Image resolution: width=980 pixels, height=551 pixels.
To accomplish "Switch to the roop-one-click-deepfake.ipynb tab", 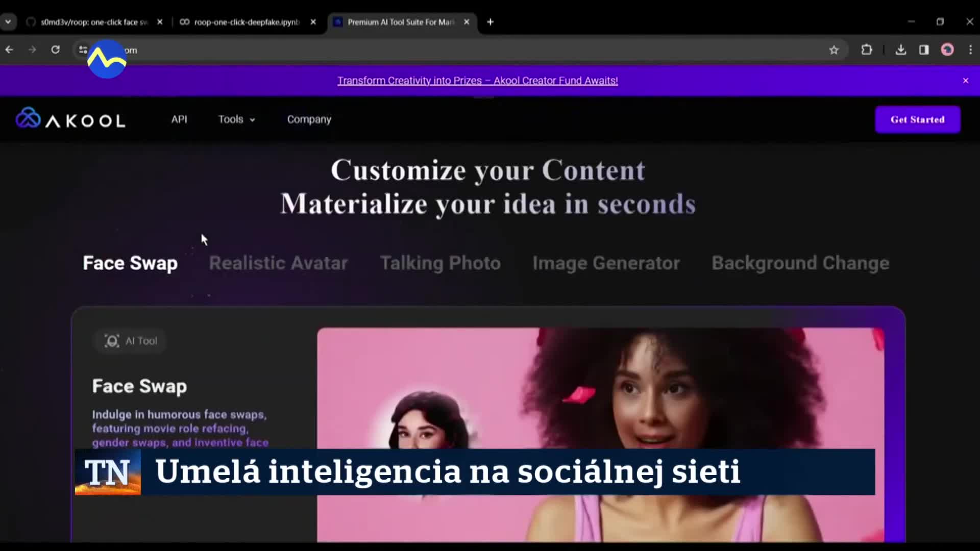I will click(248, 22).
